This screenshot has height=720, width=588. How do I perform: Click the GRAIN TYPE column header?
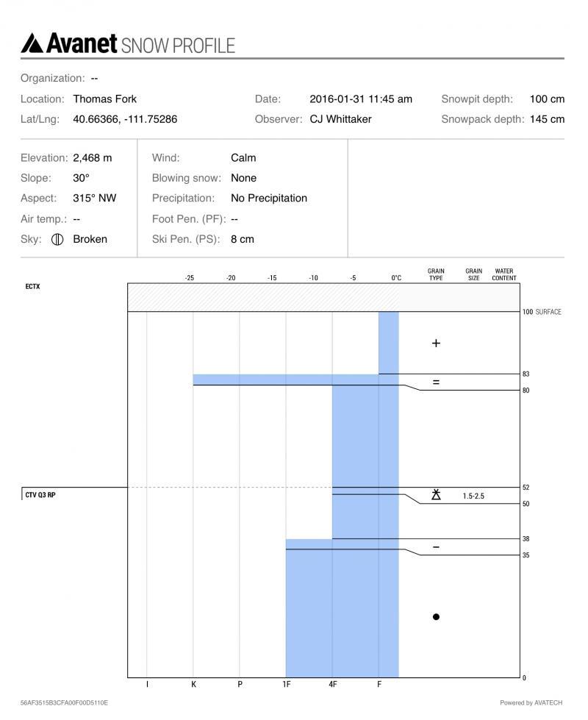(436, 274)
